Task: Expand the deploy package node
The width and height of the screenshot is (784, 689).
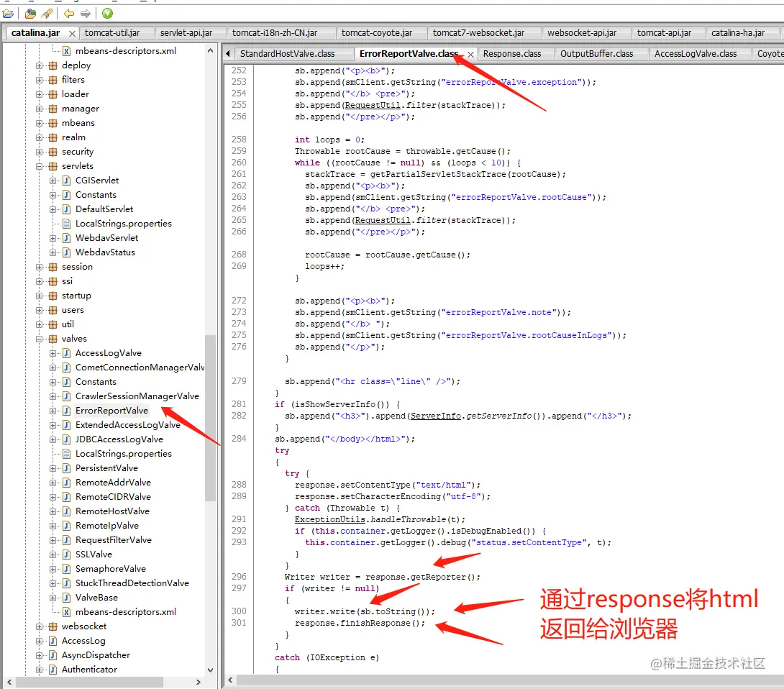Action: 40,65
